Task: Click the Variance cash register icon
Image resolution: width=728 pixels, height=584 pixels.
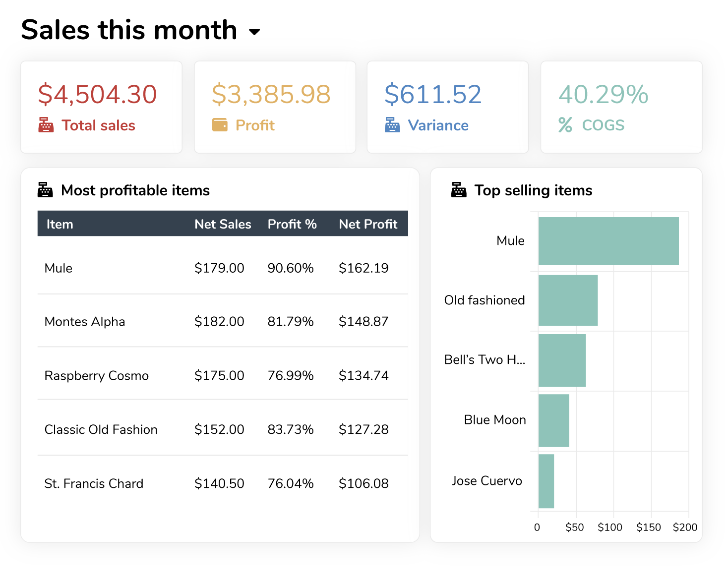Action: coord(392,125)
